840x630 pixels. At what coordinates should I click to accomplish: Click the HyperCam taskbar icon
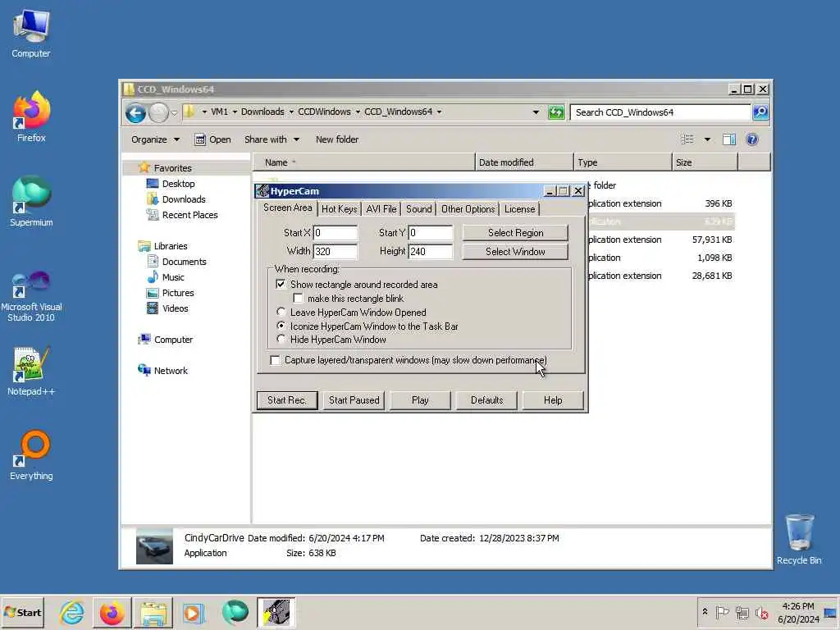click(x=276, y=612)
